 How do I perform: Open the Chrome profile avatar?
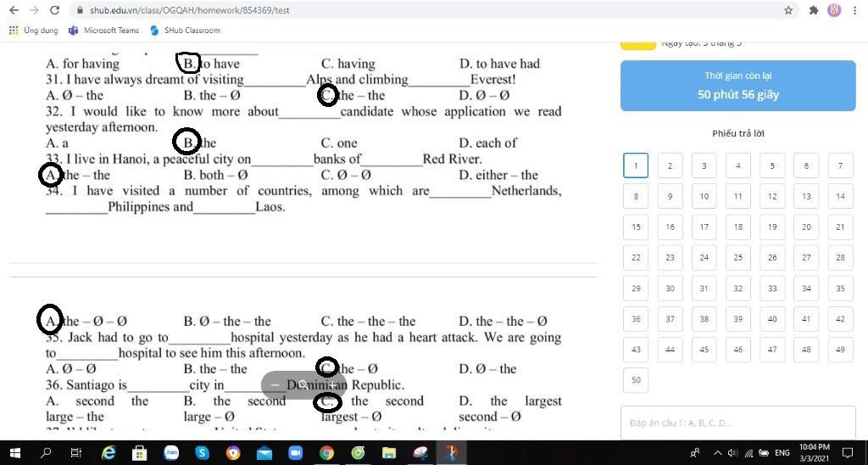point(834,10)
